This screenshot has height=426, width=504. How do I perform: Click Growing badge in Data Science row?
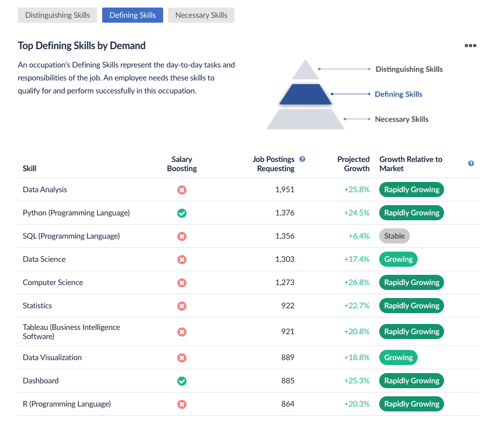pyautogui.click(x=398, y=259)
